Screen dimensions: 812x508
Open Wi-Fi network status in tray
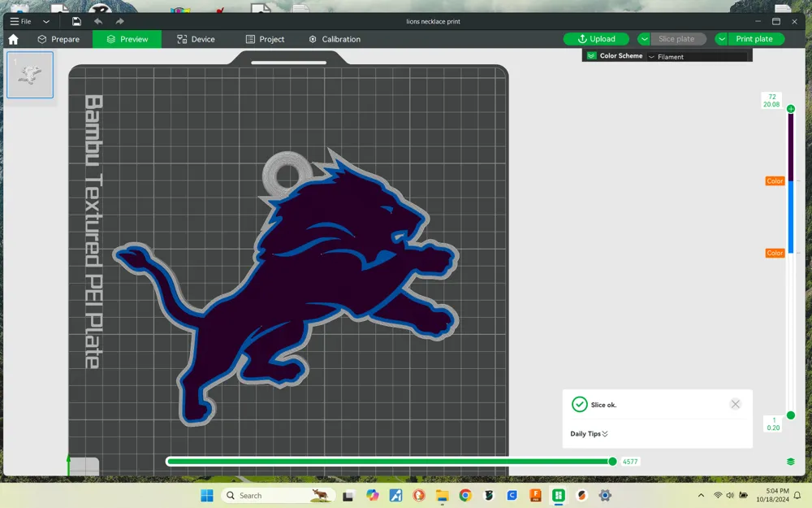(718, 496)
